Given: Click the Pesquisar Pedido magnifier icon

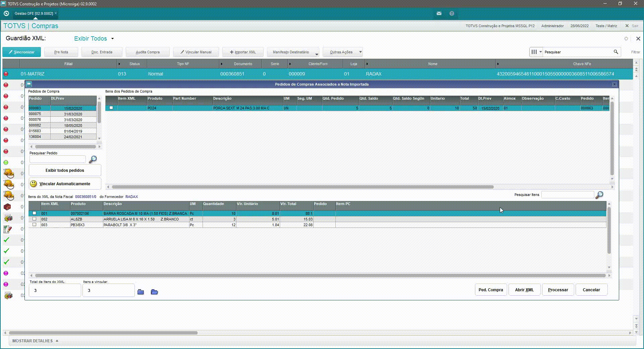Looking at the screenshot, I should click(x=93, y=159).
